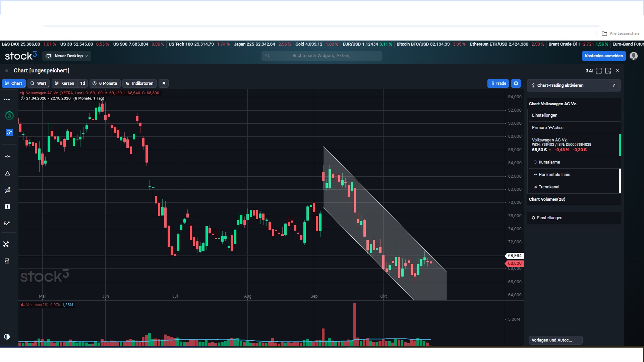Select the Fibonacci lines drawing tool
The image size is (644, 362).
(x=7, y=190)
